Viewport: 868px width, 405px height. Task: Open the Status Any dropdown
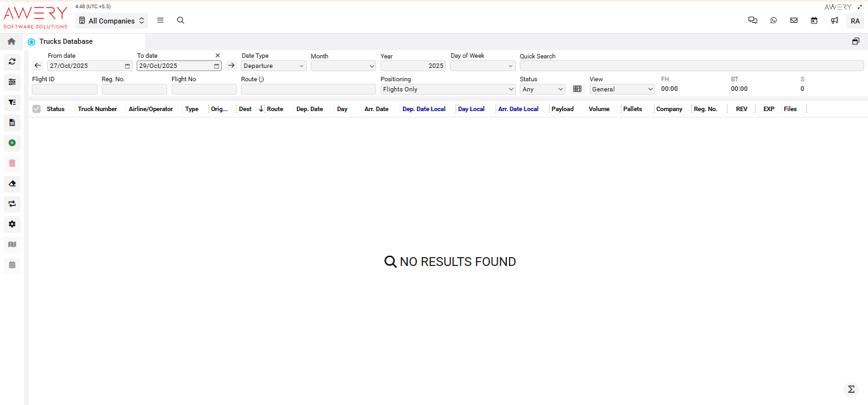(x=542, y=90)
